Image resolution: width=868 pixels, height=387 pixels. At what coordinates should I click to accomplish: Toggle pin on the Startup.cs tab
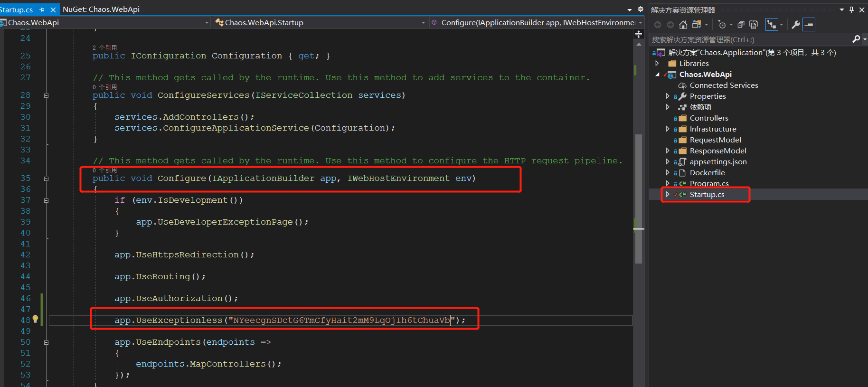(42, 9)
